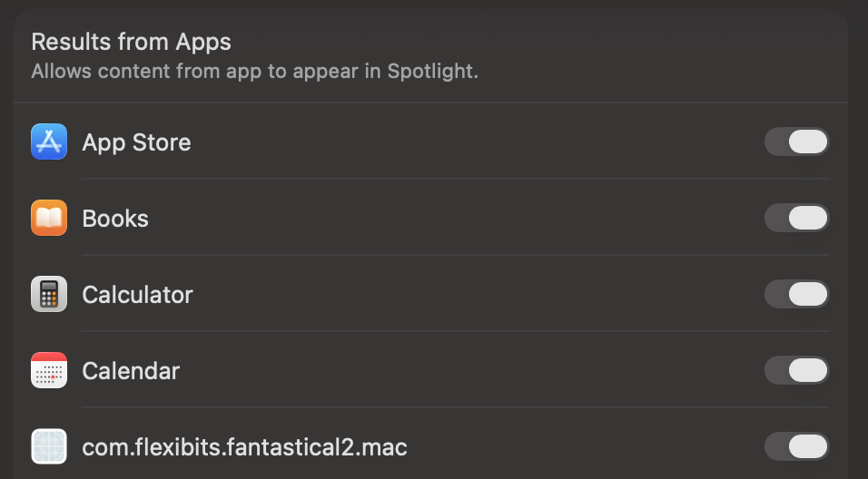The image size is (868, 479).
Task: Click the Calculator label text
Action: (137, 295)
